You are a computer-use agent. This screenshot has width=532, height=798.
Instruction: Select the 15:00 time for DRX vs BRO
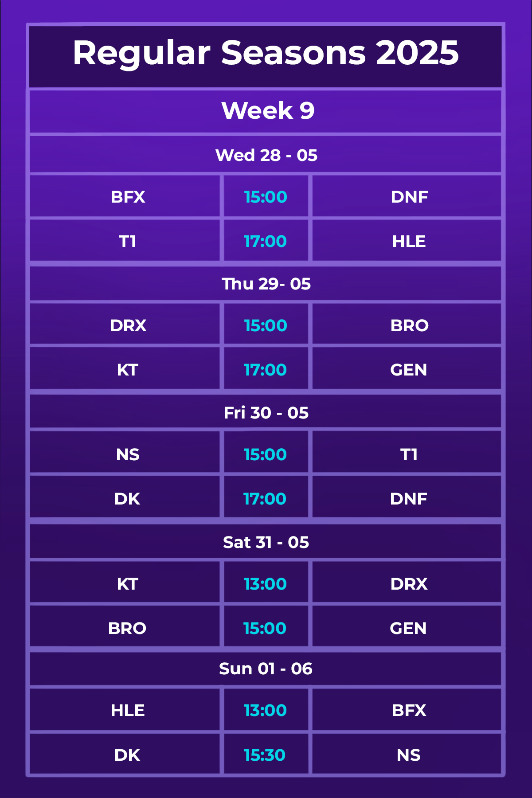pyautogui.click(x=265, y=325)
